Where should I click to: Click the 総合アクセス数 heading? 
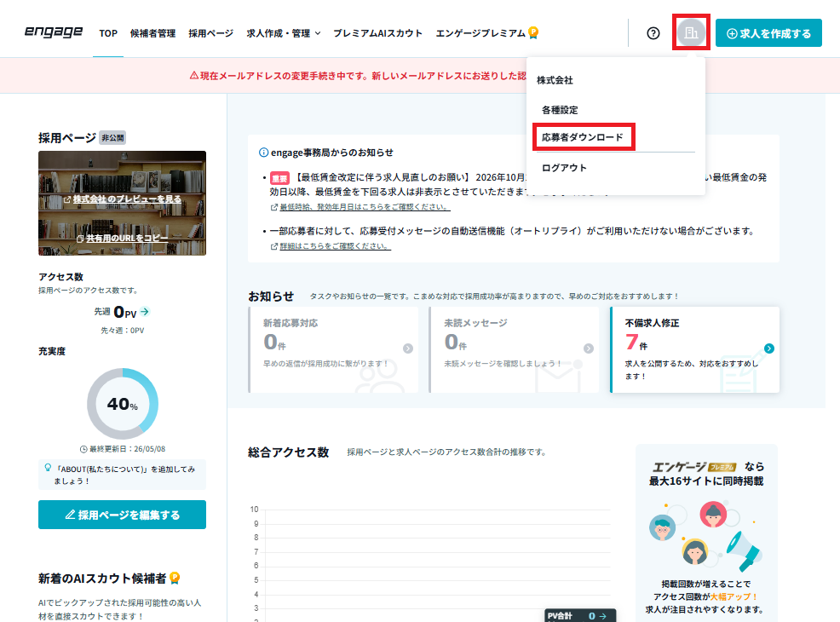(288, 452)
